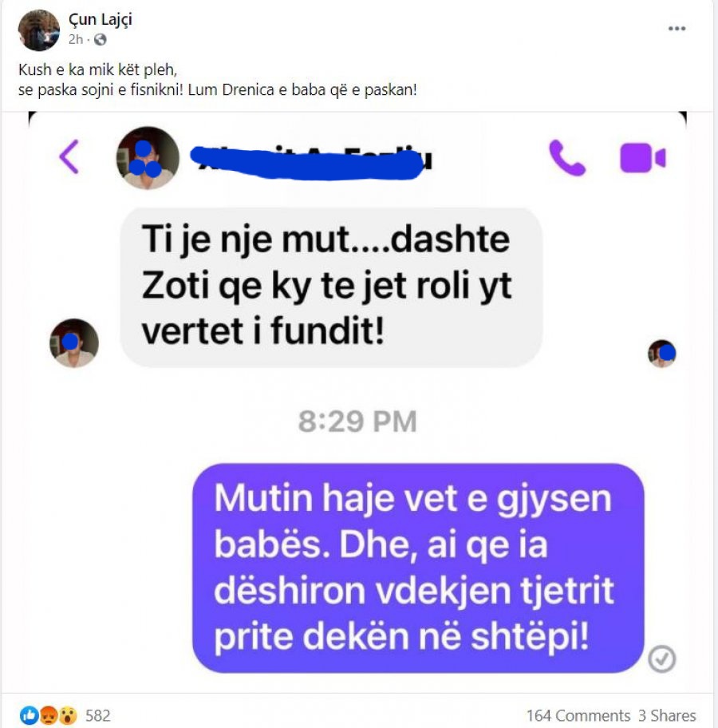Open the 582 reactions count list

tap(98, 715)
